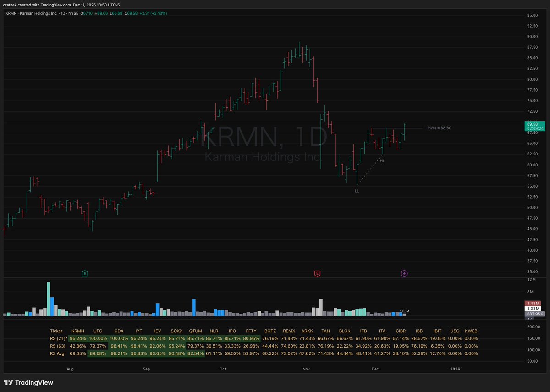This screenshot has height=392, width=550.
Task: Click the Aug label on time axis
Action: point(70,369)
